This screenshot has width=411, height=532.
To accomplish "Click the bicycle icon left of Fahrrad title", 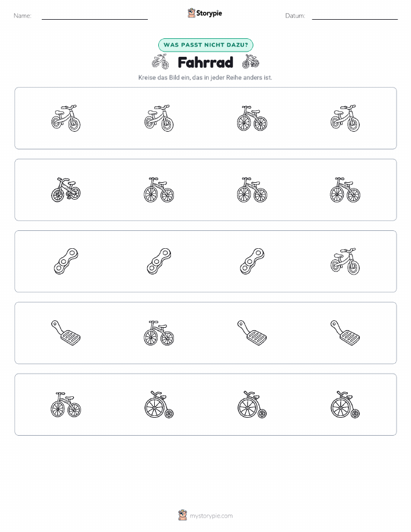I will 161,61.
